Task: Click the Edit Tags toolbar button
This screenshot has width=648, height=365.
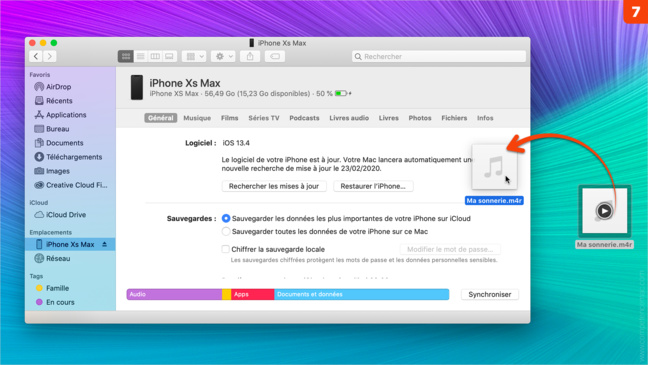Action: (x=275, y=56)
